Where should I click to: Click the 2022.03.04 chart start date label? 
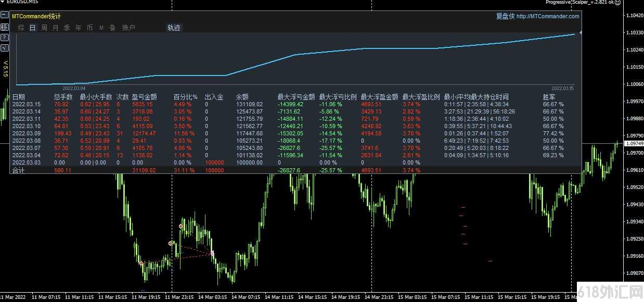click(73, 89)
